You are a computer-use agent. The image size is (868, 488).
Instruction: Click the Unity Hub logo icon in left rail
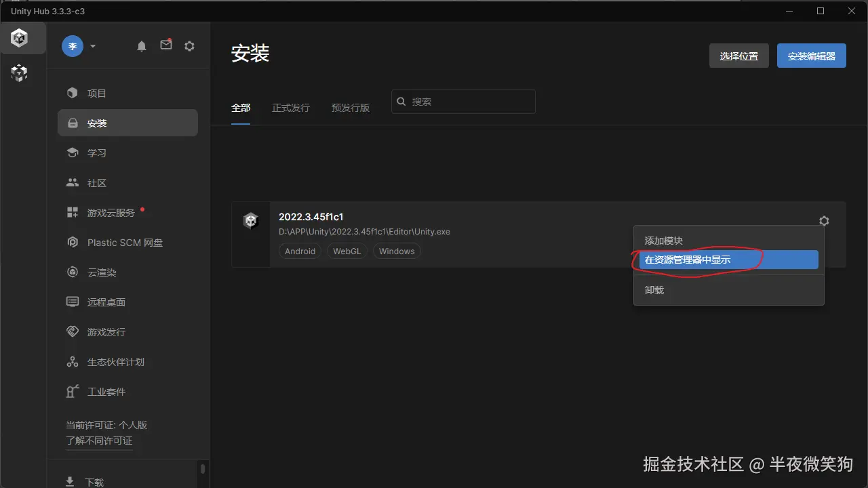(20, 39)
